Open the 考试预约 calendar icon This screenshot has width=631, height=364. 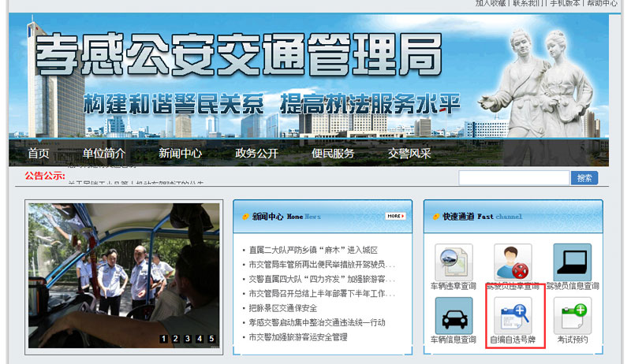pyautogui.click(x=573, y=316)
